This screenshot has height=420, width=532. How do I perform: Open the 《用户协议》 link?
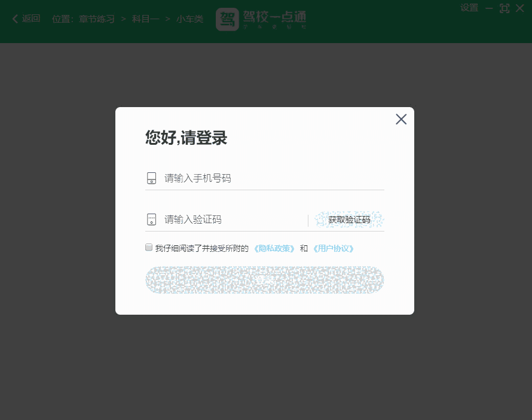pyautogui.click(x=334, y=248)
